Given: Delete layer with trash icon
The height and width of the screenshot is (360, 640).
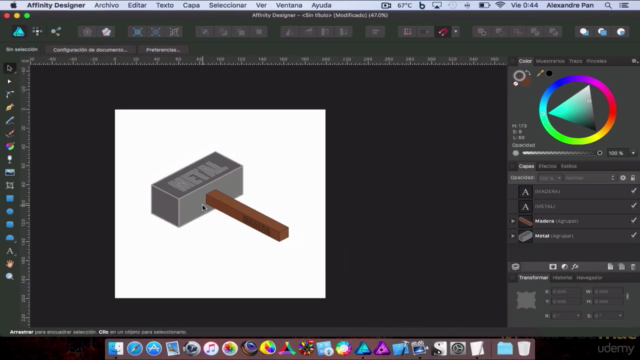Looking at the screenshot, I should click(x=633, y=267).
